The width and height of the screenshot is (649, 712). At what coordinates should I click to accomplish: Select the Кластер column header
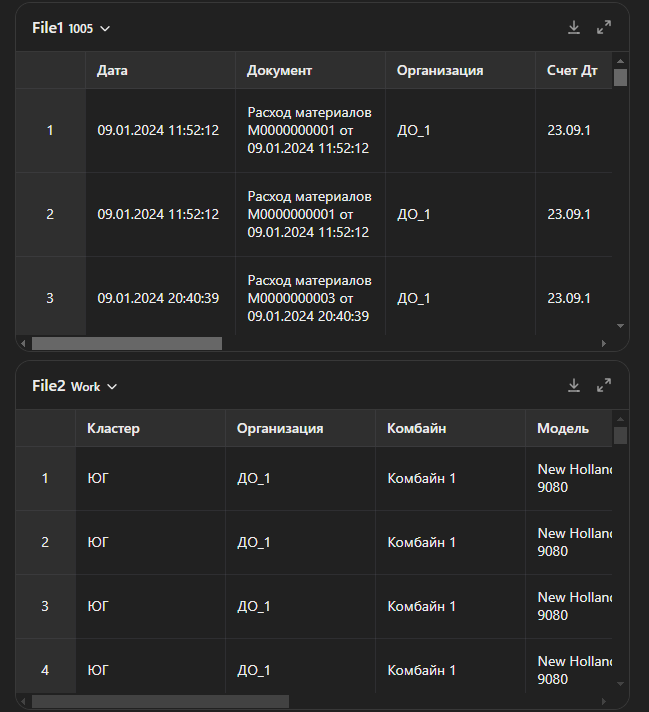click(113, 429)
